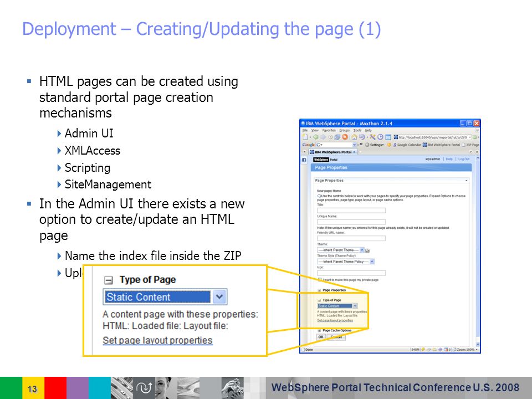Click the browser address bar URL

[x=433, y=137]
